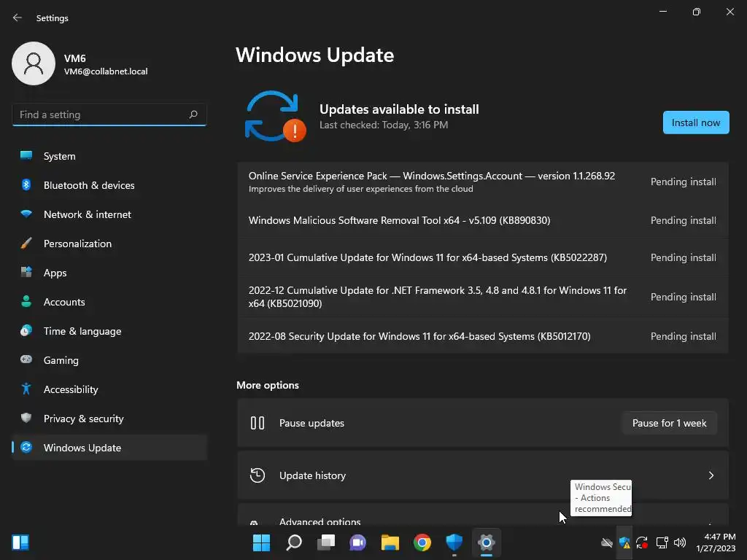Go to Privacy & security settings
Viewport: 747px width, 560px height.
109,419
